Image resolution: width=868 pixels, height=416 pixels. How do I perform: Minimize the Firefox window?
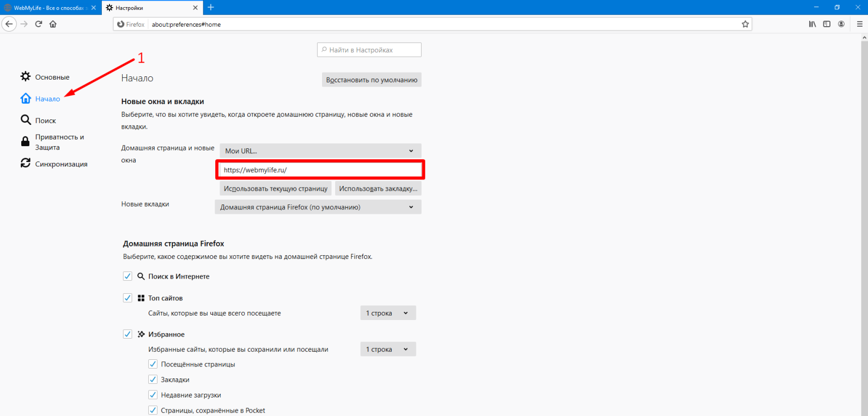point(816,7)
